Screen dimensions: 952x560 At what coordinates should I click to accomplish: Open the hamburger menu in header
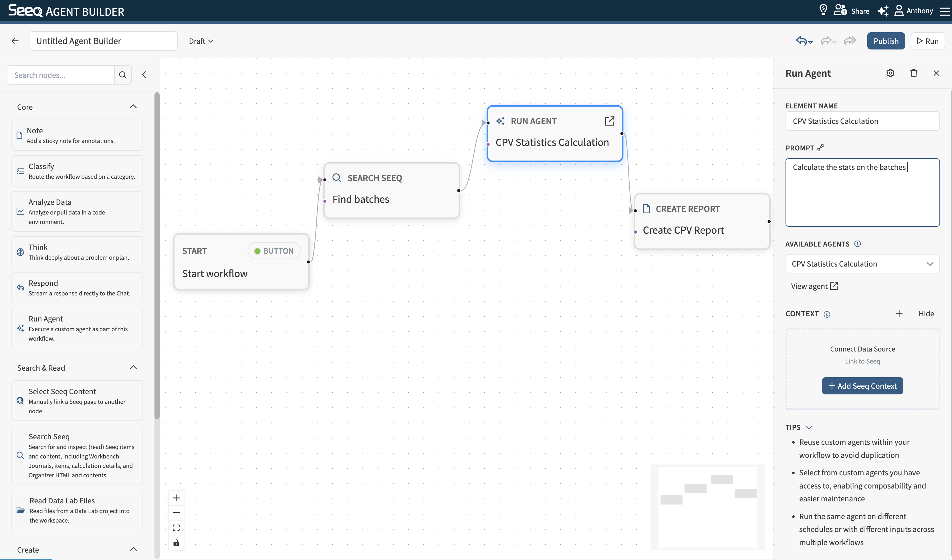pyautogui.click(x=945, y=11)
